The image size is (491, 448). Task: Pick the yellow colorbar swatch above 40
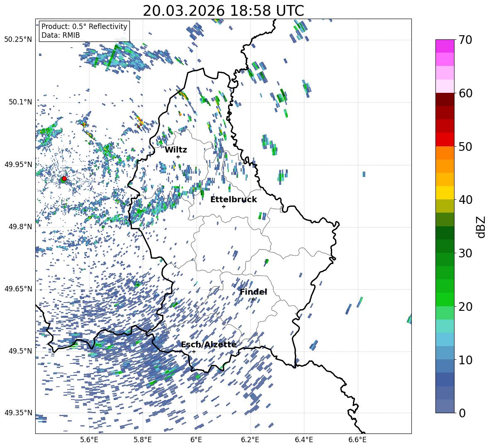pos(445,193)
